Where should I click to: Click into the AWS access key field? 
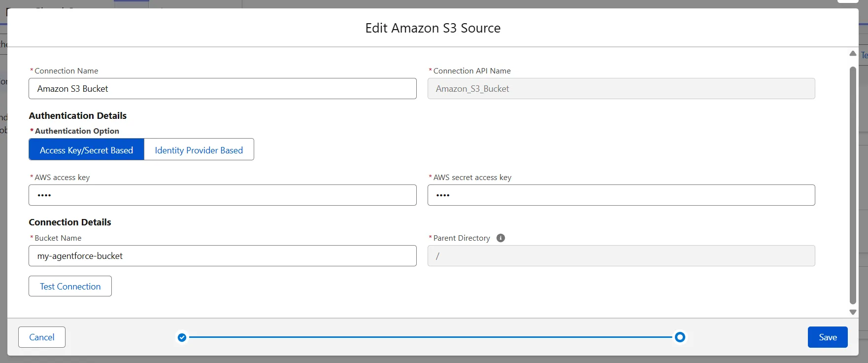point(222,195)
